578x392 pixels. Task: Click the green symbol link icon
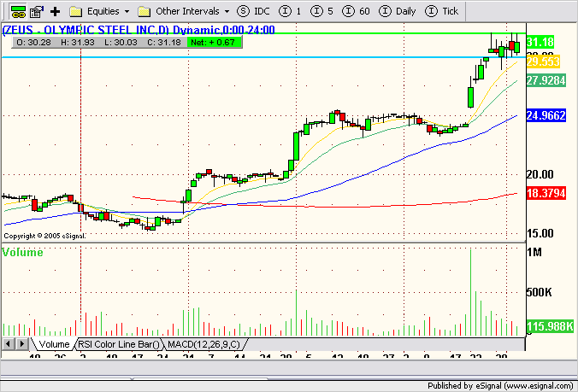[18, 11]
